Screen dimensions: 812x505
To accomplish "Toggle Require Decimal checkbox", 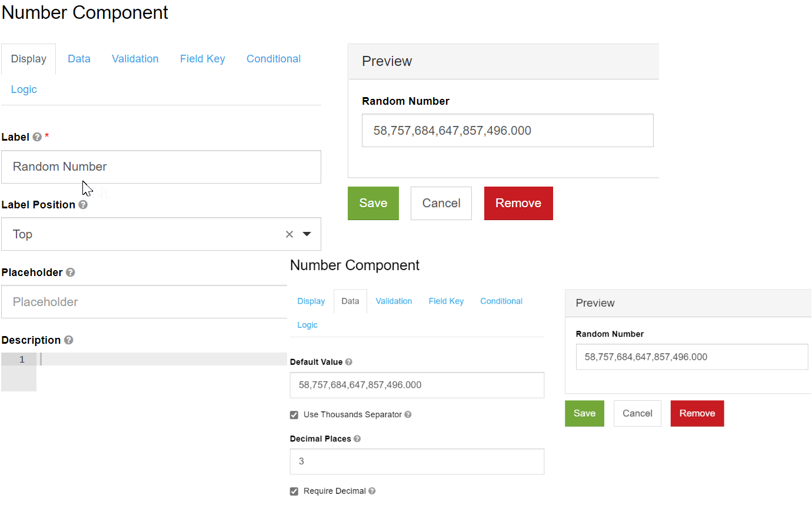I will pyautogui.click(x=294, y=491).
